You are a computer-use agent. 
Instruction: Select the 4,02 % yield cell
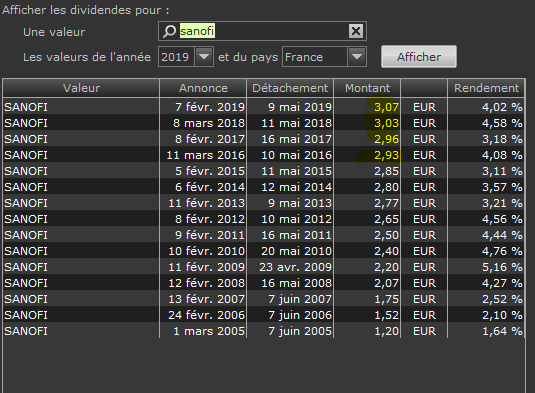pos(486,107)
